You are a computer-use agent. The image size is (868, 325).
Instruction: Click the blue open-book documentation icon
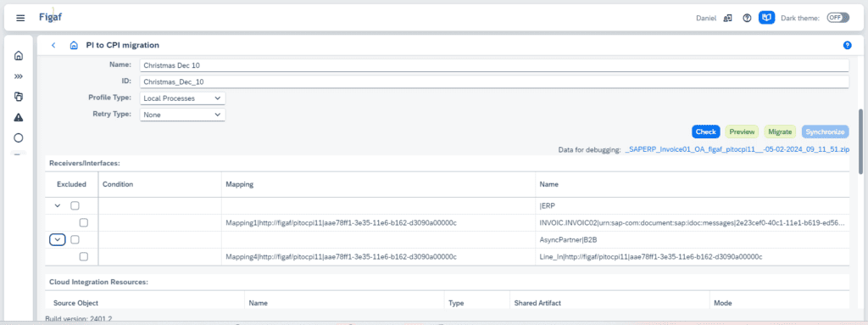pyautogui.click(x=766, y=18)
